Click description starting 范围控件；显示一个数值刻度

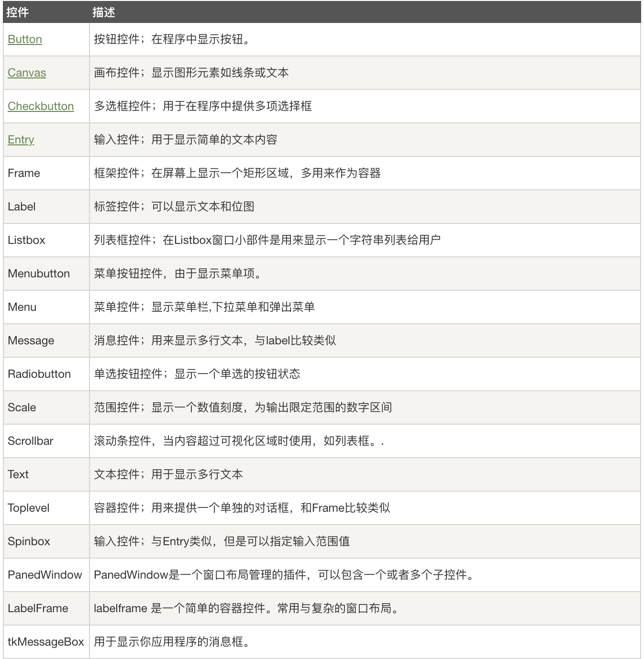(243, 407)
